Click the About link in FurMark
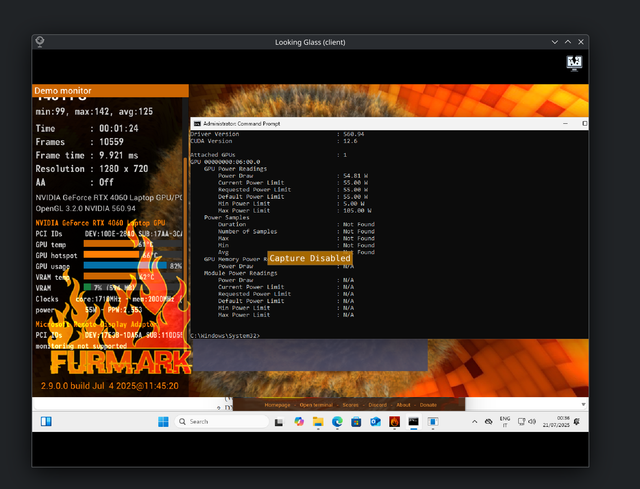This screenshot has height=489, width=640. [x=403, y=405]
